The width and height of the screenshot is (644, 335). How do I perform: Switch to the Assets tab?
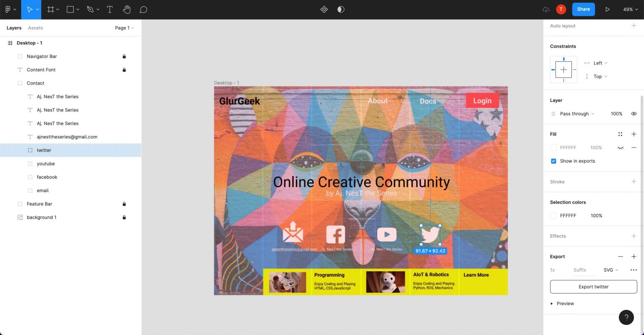click(x=36, y=28)
